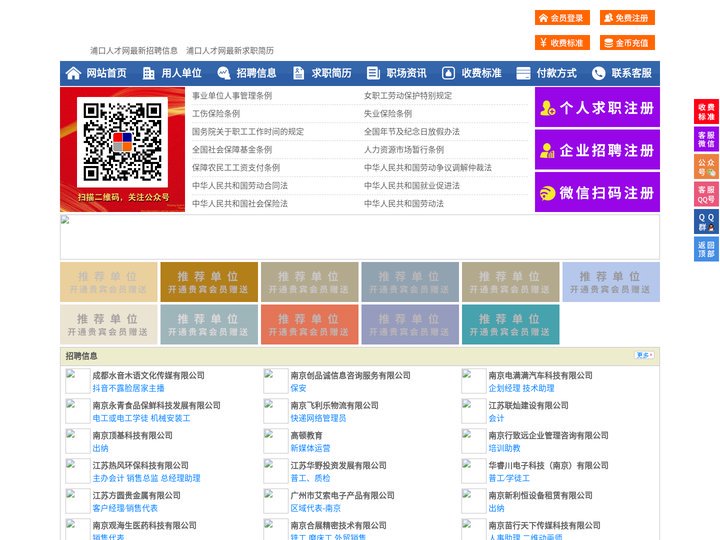The height and width of the screenshot is (540, 720).
Task: Click the 个人求职注册 purple banner
Action: 597,107
